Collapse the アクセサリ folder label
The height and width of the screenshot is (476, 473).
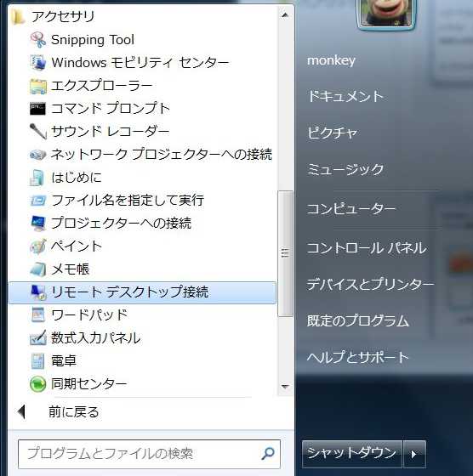[63, 17]
